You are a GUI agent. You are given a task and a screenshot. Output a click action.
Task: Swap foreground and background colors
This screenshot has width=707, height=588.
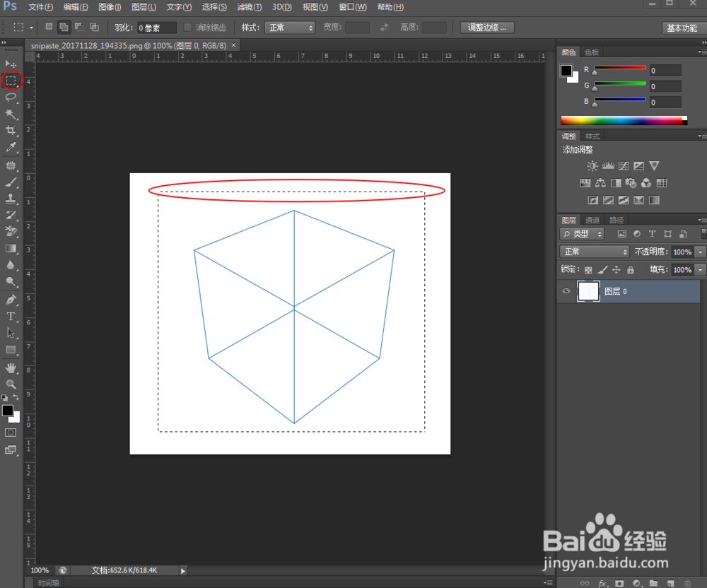(16, 397)
